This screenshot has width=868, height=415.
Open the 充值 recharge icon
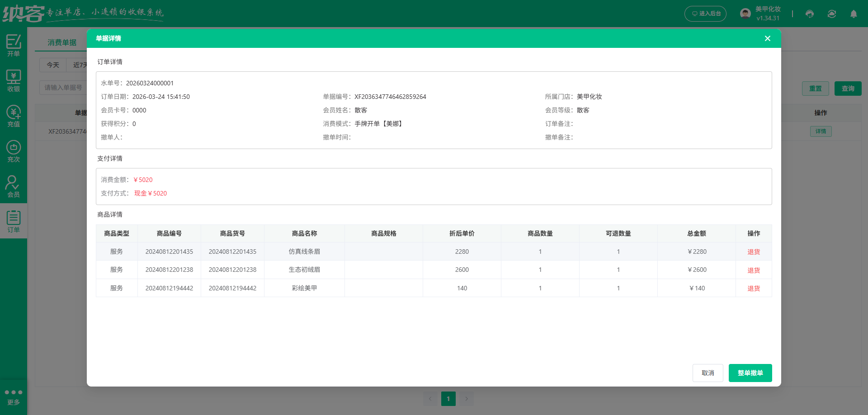pyautogui.click(x=14, y=116)
